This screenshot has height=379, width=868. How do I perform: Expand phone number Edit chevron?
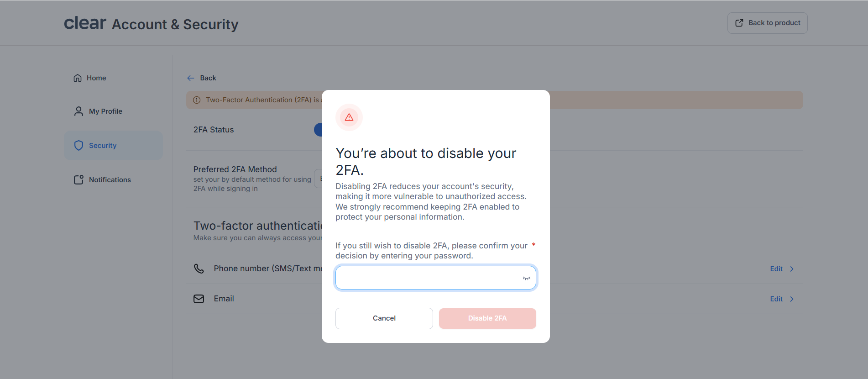click(792, 269)
